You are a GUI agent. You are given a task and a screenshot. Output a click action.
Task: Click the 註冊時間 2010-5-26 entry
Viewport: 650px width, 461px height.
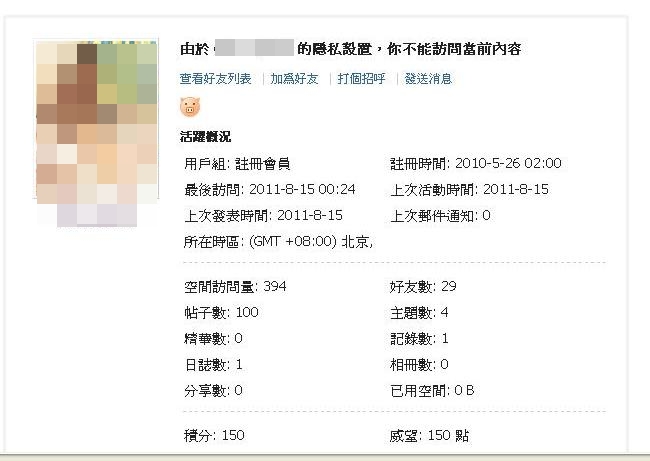pyautogui.click(x=475, y=163)
